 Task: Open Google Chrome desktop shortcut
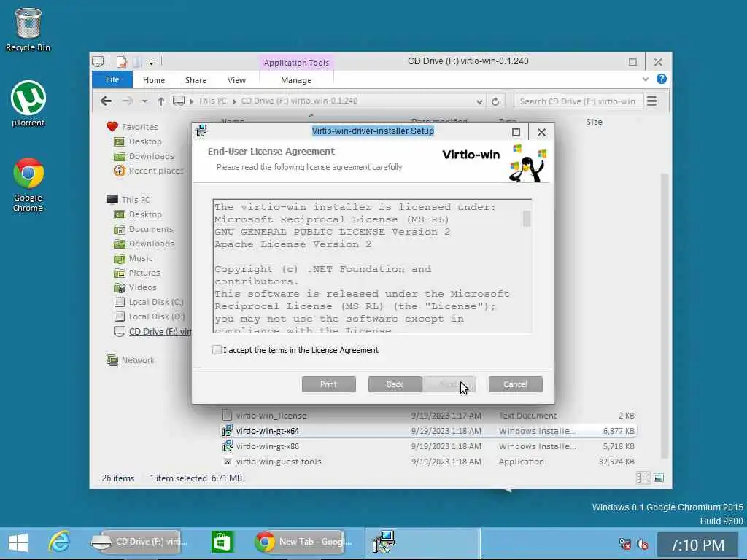click(28, 184)
